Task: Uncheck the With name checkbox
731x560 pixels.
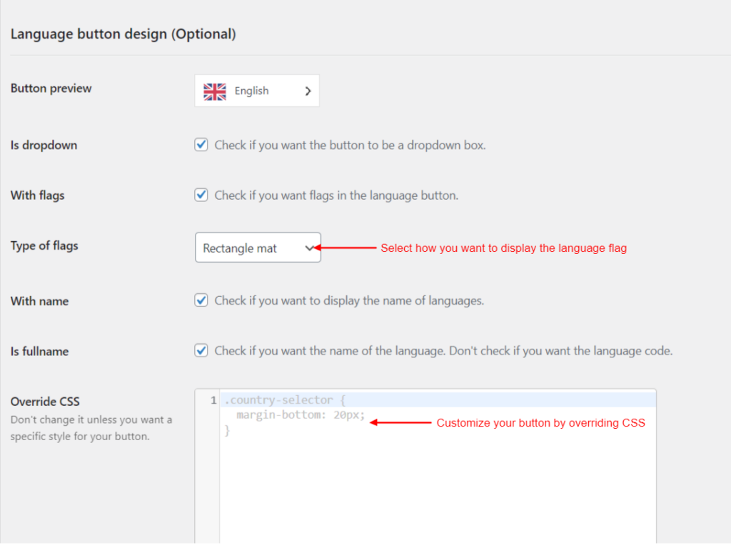Action: pyautogui.click(x=201, y=300)
